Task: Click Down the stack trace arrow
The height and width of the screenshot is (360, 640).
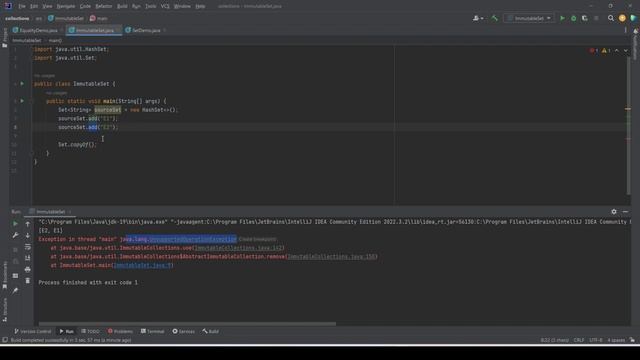Action: pyautogui.click(x=28, y=235)
